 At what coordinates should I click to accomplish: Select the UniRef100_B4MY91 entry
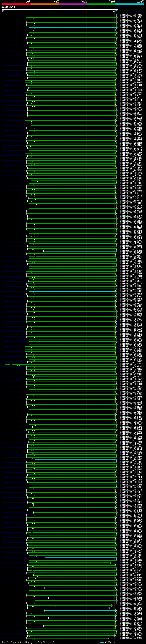[x=131, y=93]
